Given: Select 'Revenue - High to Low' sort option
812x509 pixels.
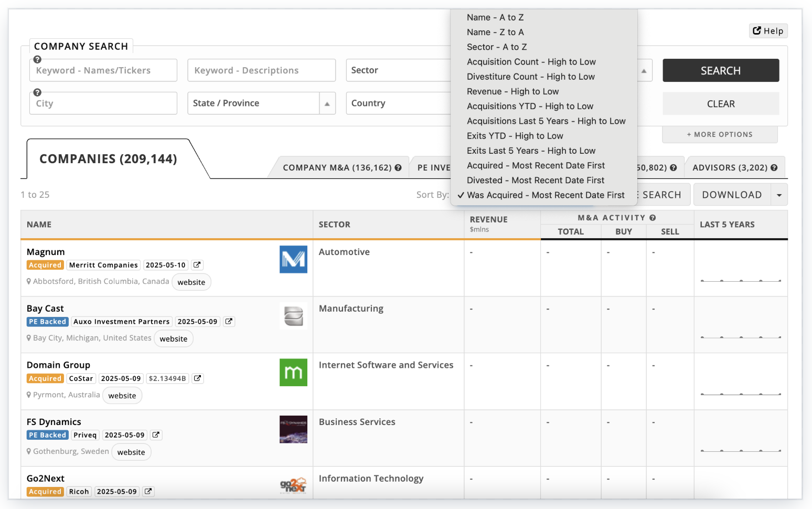Looking at the screenshot, I should click(x=512, y=91).
